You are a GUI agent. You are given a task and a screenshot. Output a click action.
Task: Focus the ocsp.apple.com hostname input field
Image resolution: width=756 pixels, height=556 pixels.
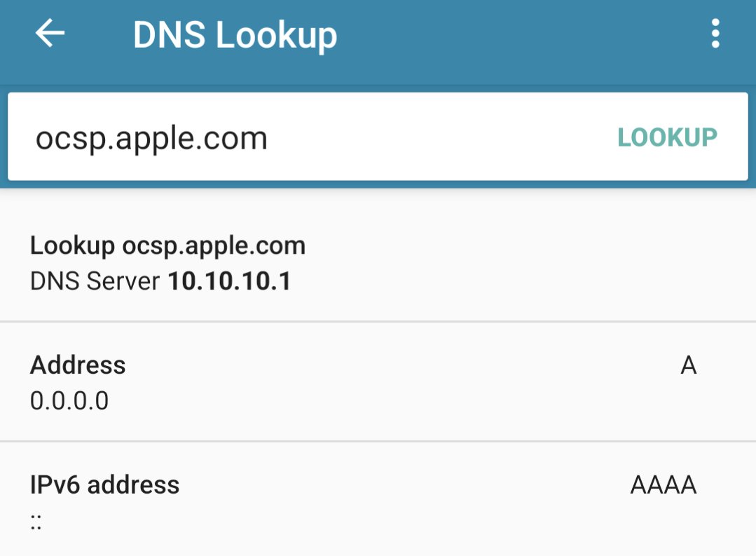coord(152,138)
